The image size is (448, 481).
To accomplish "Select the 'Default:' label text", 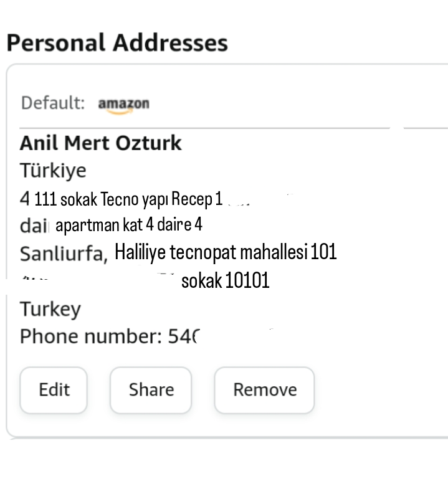I will pos(52,103).
